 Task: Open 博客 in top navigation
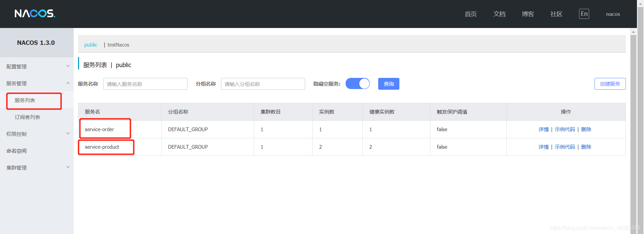point(528,14)
